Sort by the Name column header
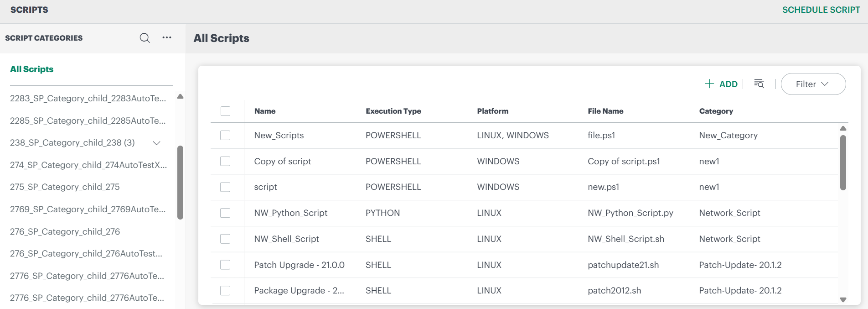Screen dimensions: 868x309 (x=265, y=111)
